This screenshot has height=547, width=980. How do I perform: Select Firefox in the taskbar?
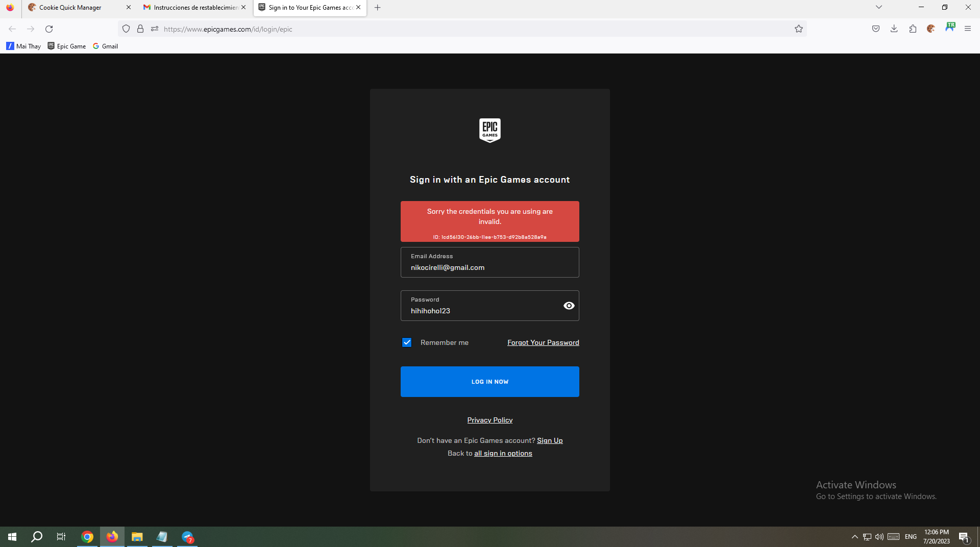click(112, 537)
